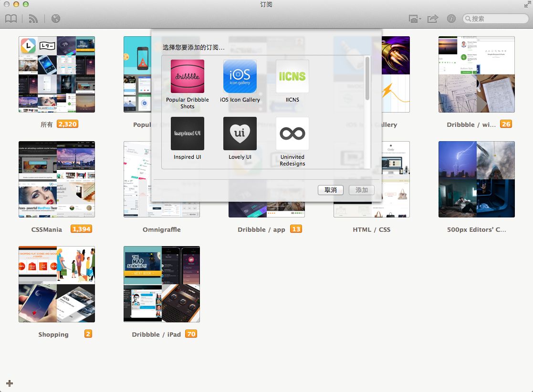Click the 2,320 unread badge

68,124
